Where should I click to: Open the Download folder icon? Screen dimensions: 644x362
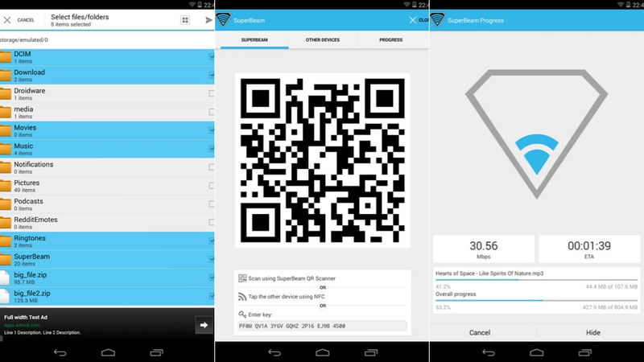coord(6,75)
